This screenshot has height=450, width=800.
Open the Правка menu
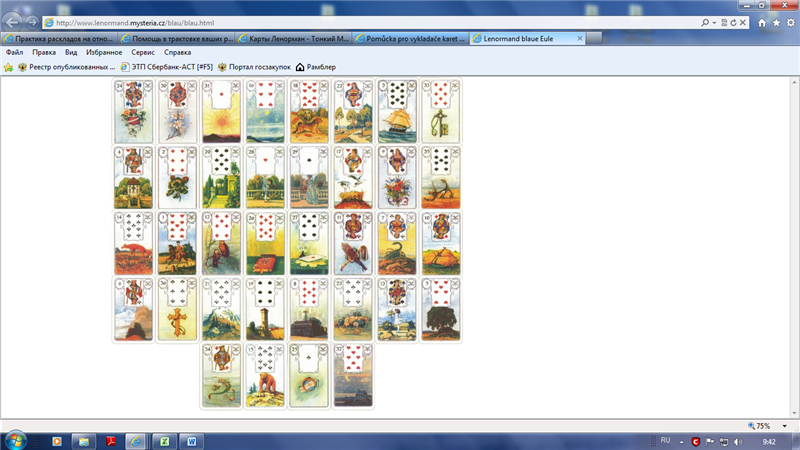(x=44, y=53)
